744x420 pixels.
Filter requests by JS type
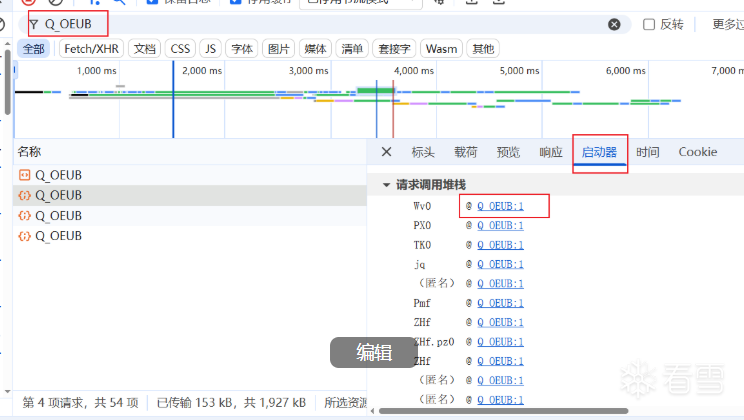click(x=210, y=48)
